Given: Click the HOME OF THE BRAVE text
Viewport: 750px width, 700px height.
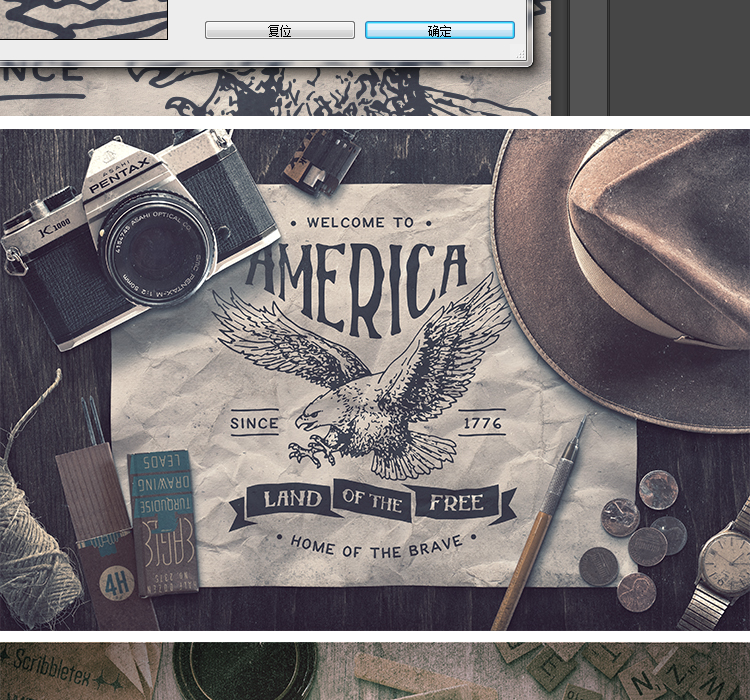Looking at the screenshot, I should [376, 547].
